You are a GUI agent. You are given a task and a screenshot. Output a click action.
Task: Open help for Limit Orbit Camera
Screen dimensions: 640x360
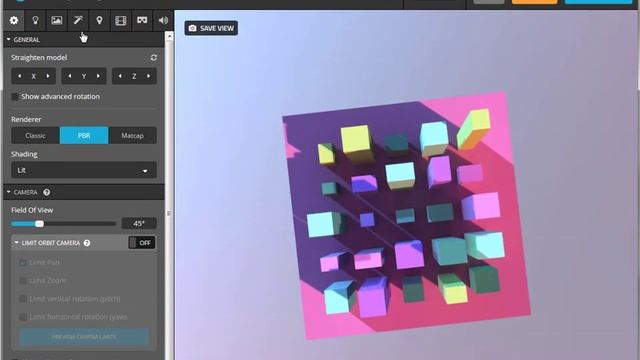(x=87, y=243)
